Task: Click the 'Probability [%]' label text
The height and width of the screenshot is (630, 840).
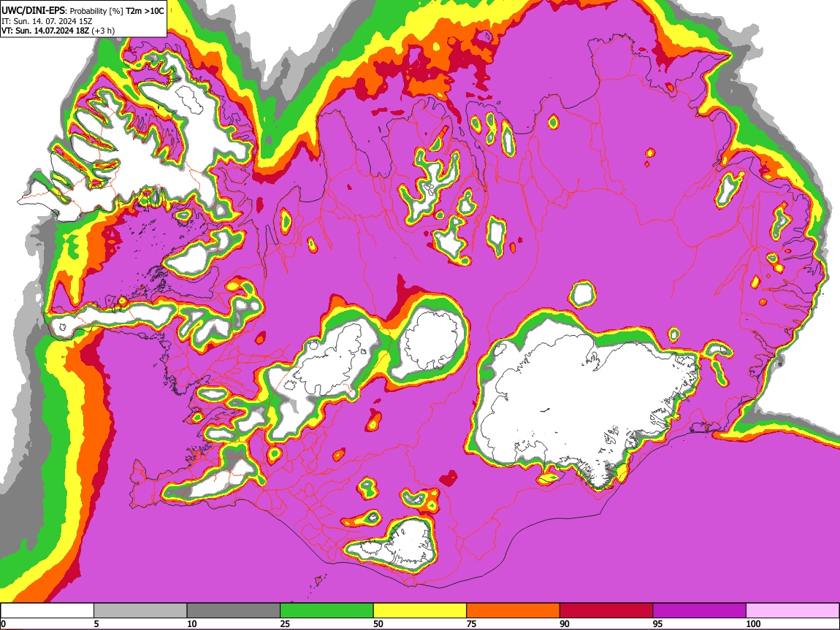Action: point(96,11)
